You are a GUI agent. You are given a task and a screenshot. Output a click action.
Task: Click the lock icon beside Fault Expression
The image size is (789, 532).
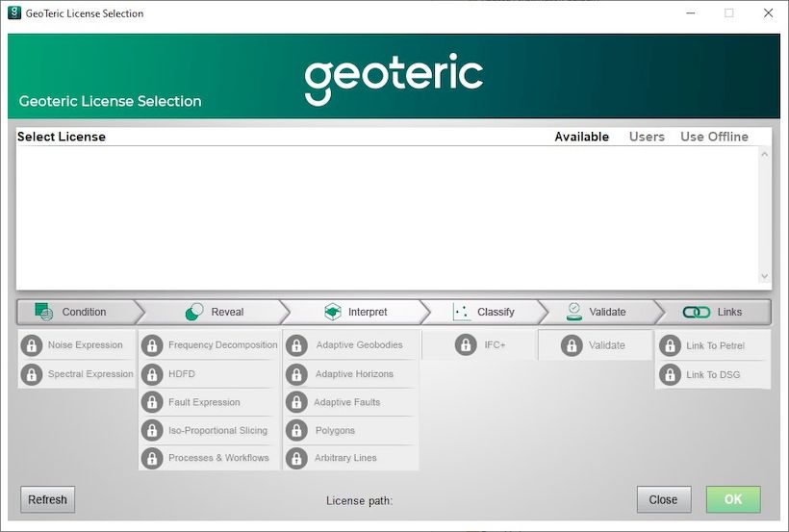(x=152, y=402)
